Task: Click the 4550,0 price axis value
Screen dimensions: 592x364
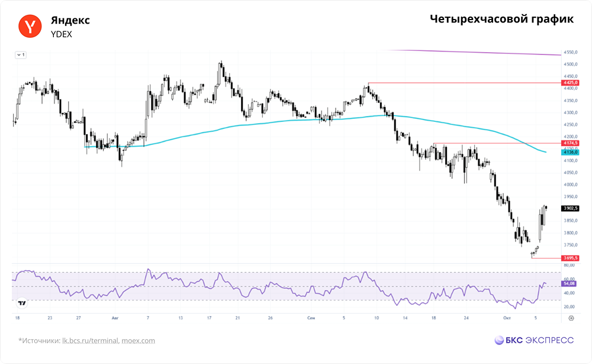Action: click(x=571, y=52)
